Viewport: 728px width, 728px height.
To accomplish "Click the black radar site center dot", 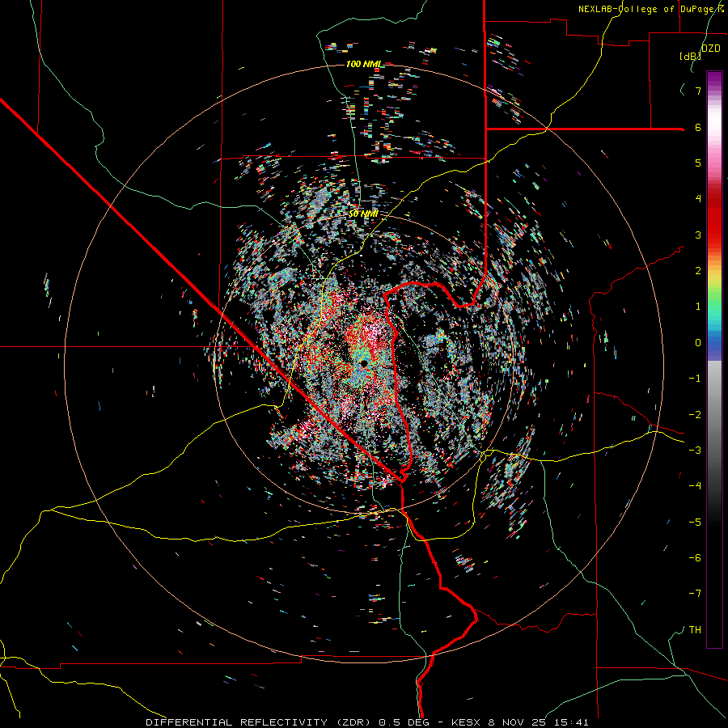I will pyautogui.click(x=363, y=362).
